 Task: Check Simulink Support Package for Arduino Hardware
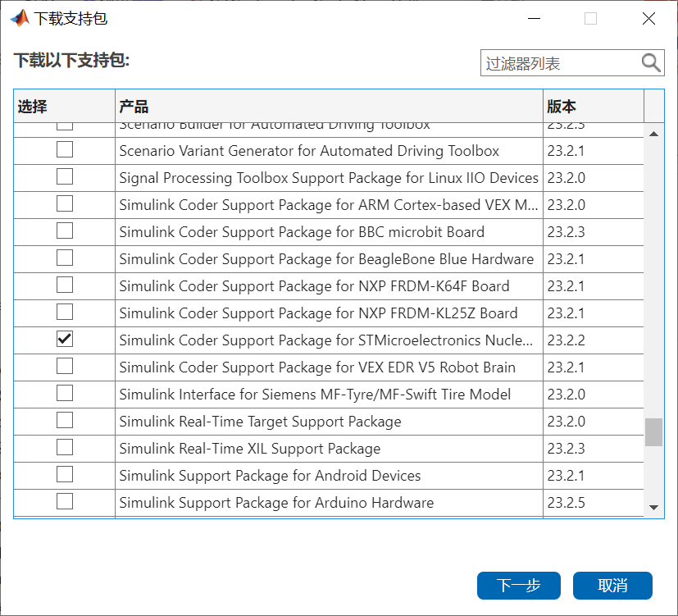pyautogui.click(x=65, y=502)
